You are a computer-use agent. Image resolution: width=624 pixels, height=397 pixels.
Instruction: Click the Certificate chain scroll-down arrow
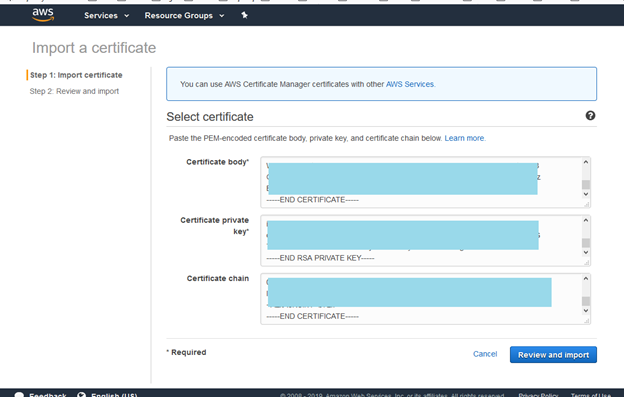[586, 311]
